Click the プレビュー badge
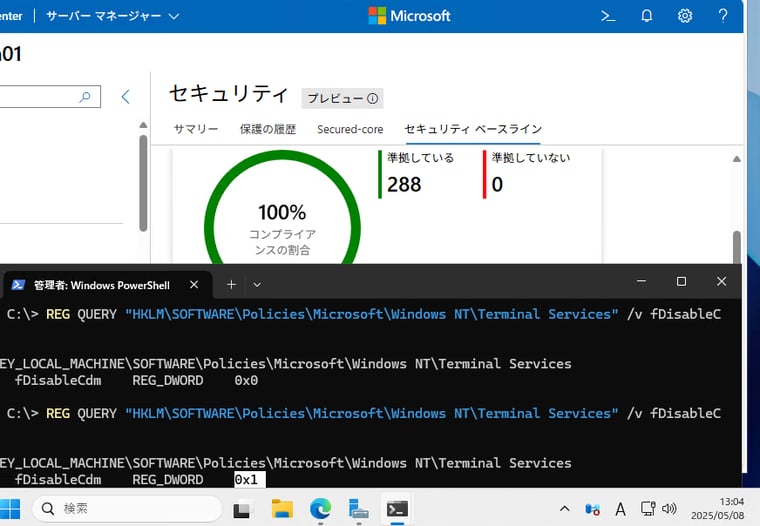760x526 pixels. tap(342, 98)
